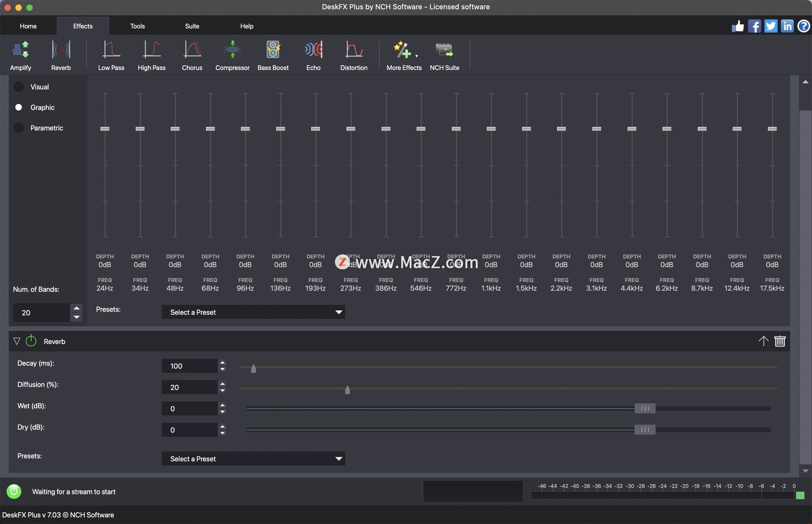Select the Compressor effect icon

tap(232, 55)
